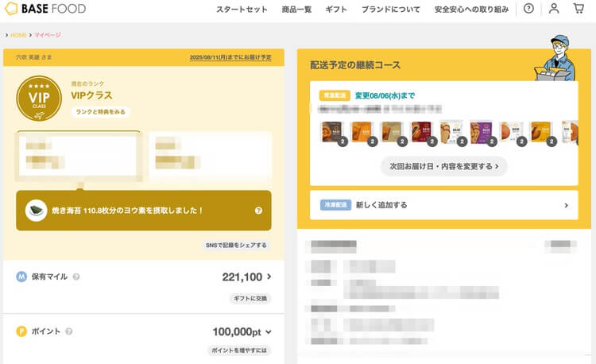Select the first dark brown bread product thumbnail
596x364 pixels.
coord(332,132)
